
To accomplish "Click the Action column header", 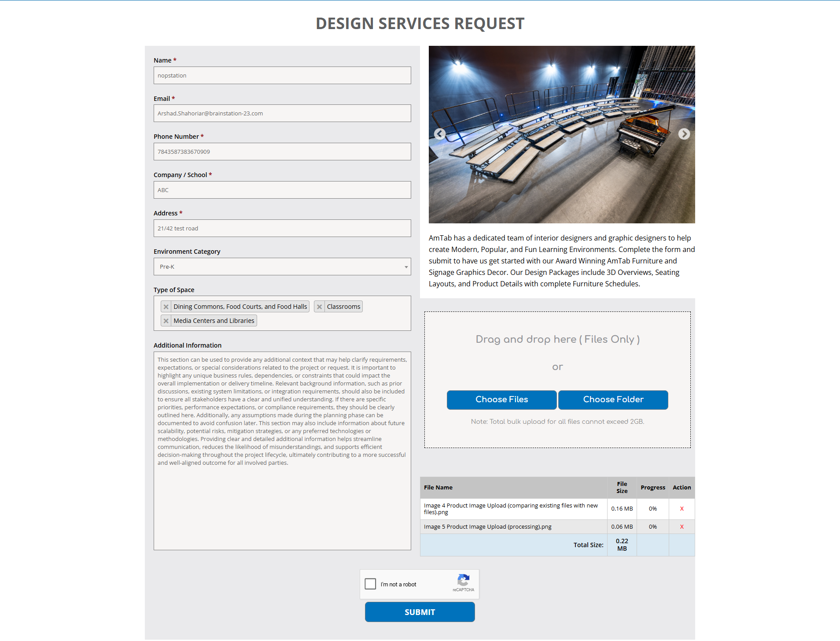I will coord(682,488).
